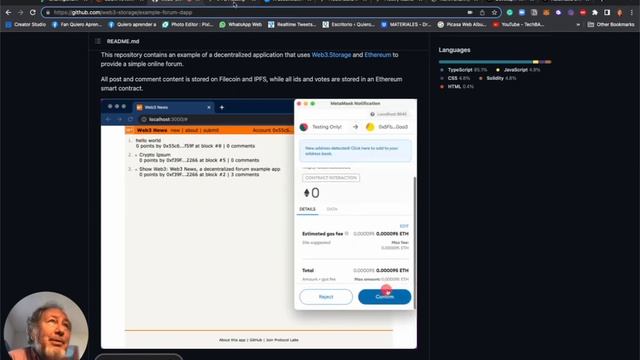Screen dimensions: 640x360
Task: Open the README demo screenshot image
Action: (259, 224)
